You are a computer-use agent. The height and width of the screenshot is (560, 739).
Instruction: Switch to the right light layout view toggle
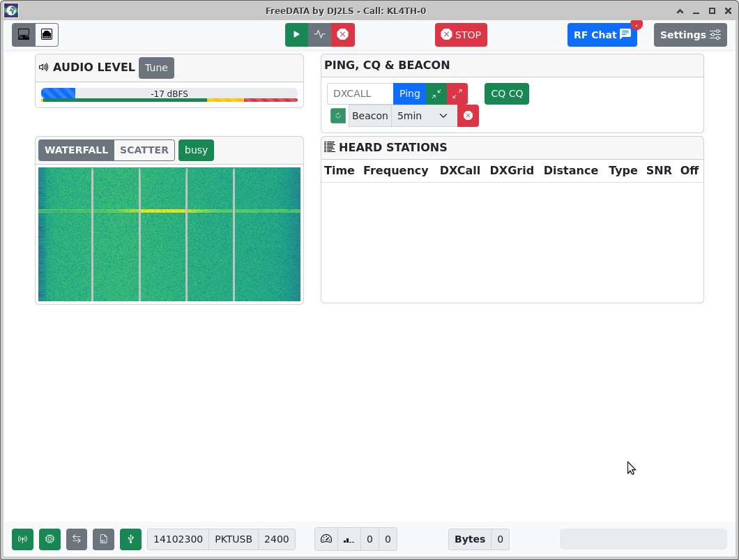[47, 35]
